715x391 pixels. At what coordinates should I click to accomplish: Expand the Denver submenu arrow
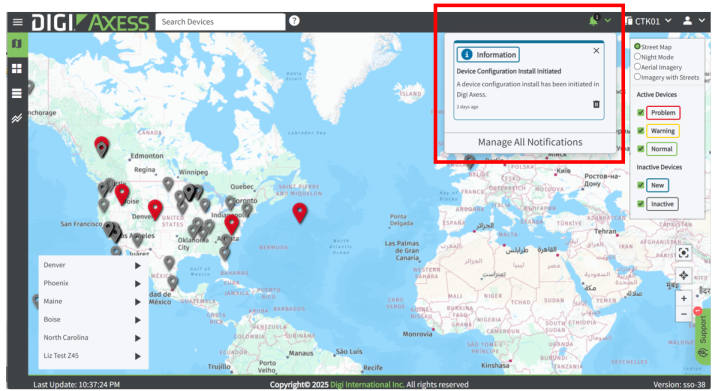pos(138,266)
